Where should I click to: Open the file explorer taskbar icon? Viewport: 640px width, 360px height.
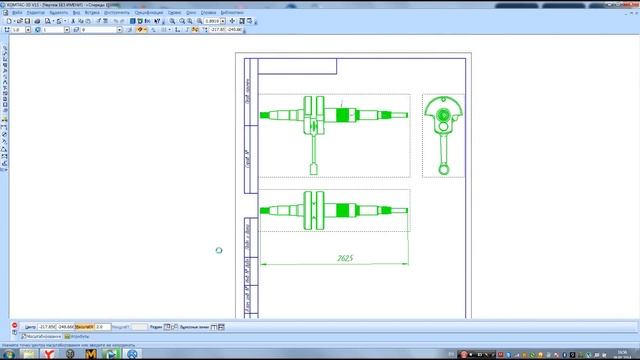pyautogui.click(x=29, y=354)
